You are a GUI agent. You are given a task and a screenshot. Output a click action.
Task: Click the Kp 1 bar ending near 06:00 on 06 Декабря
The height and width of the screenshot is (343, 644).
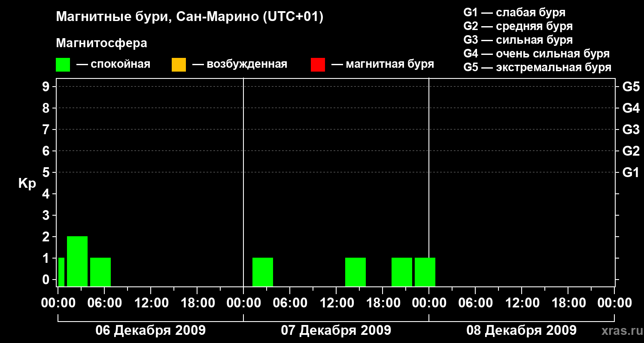(x=100, y=272)
